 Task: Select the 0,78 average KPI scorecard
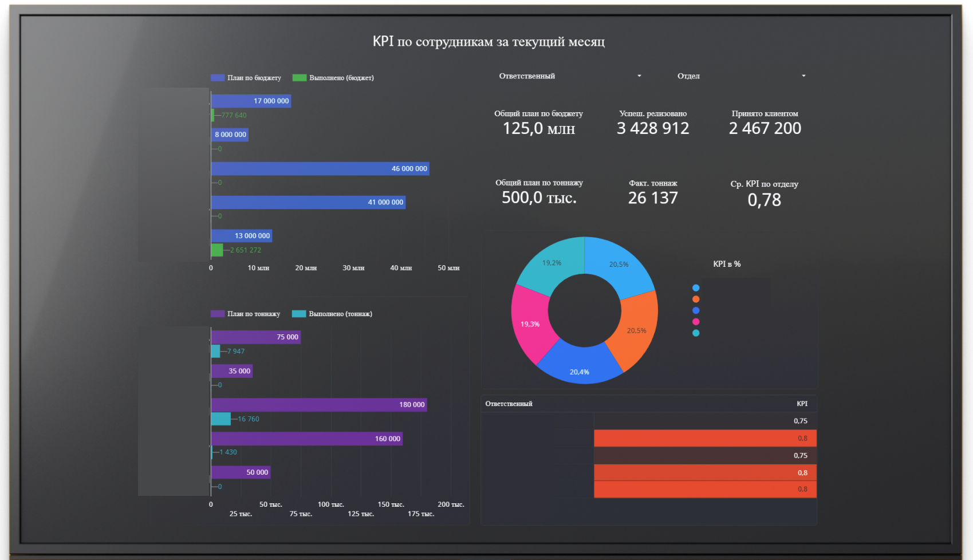(764, 194)
